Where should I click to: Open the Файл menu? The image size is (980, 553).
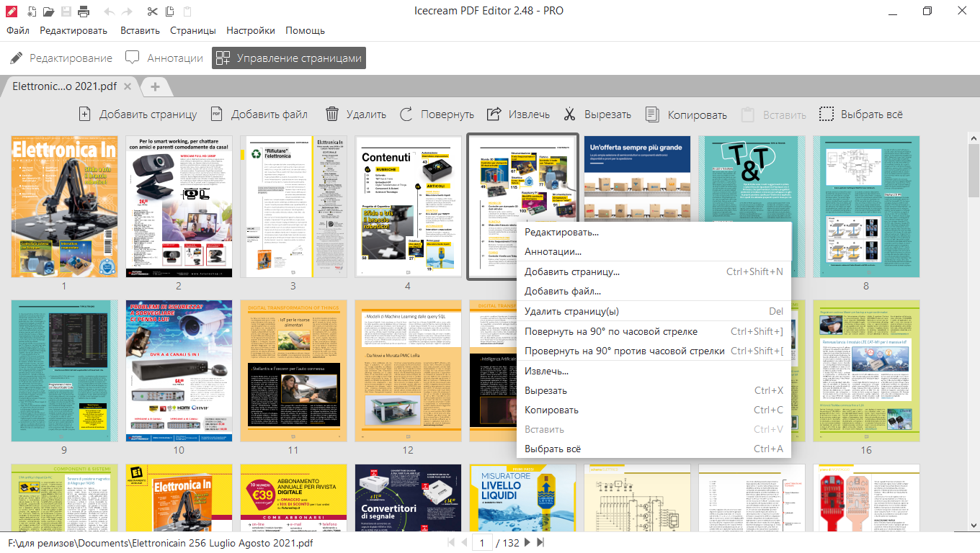(x=18, y=31)
